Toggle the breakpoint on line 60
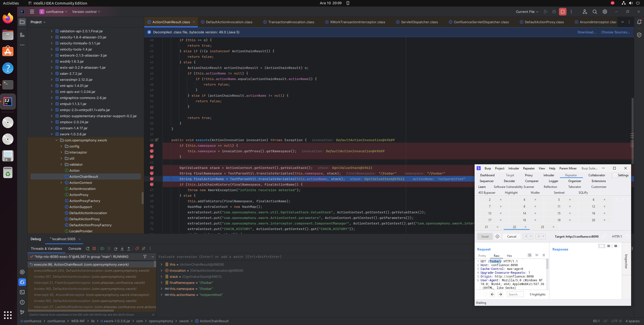Screen dimensions: 644x325 (152, 151)
